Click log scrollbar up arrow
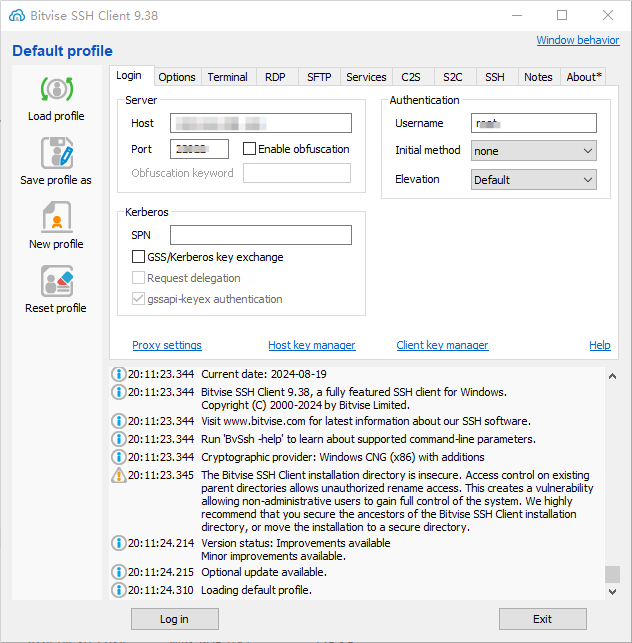The width and height of the screenshot is (632, 643). [612, 376]
